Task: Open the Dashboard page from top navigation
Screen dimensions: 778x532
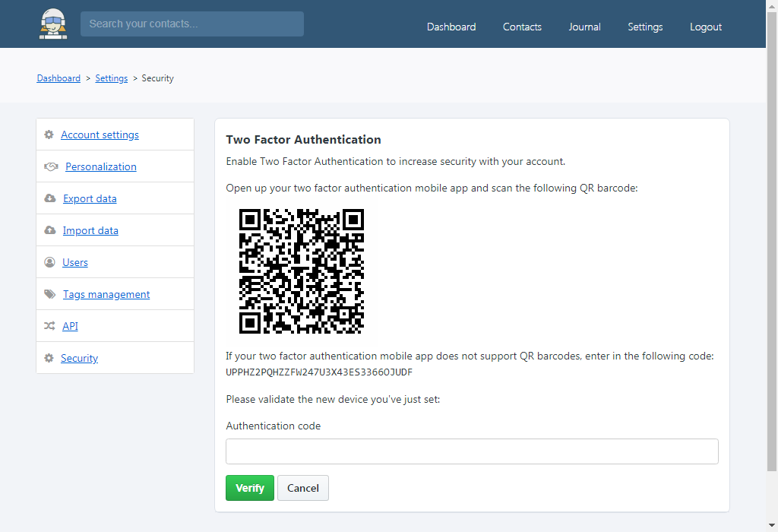Action: coord(451,27)
